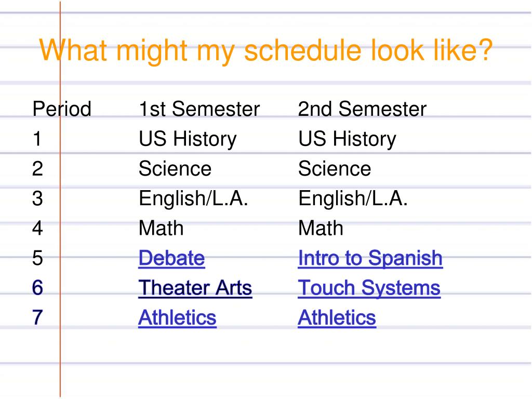Click first semester Science entry
The height and width of the screenshot is (399, 532).
(175, 169)
